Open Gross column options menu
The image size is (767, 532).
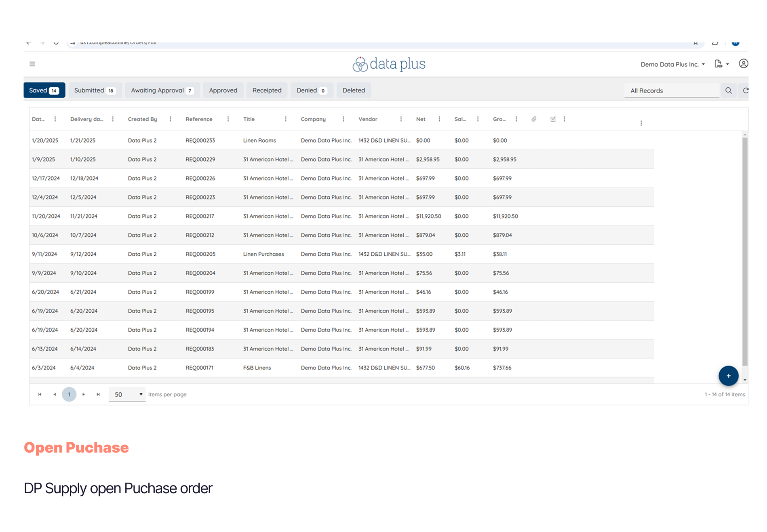516,119
